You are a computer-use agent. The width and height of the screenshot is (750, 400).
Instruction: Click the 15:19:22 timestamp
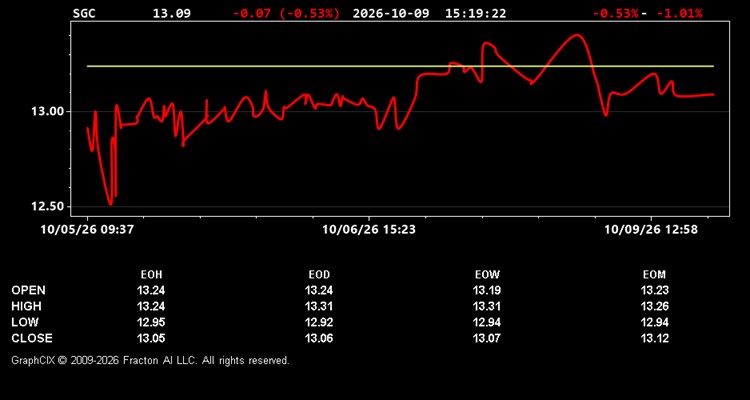(475, 13)
